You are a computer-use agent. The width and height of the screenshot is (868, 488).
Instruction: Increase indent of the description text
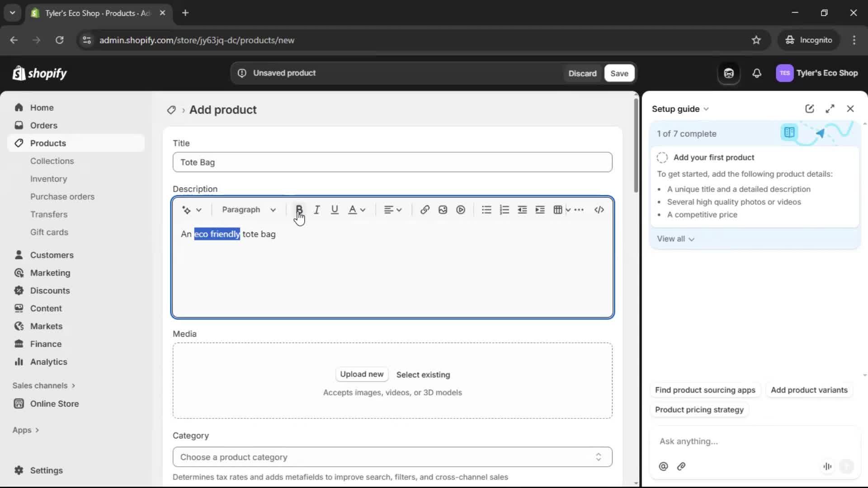click(540, 210)
